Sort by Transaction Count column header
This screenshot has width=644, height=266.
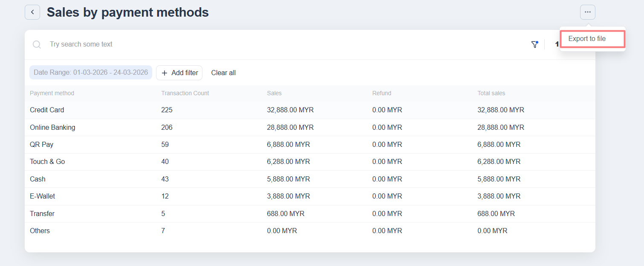point(185,93)
